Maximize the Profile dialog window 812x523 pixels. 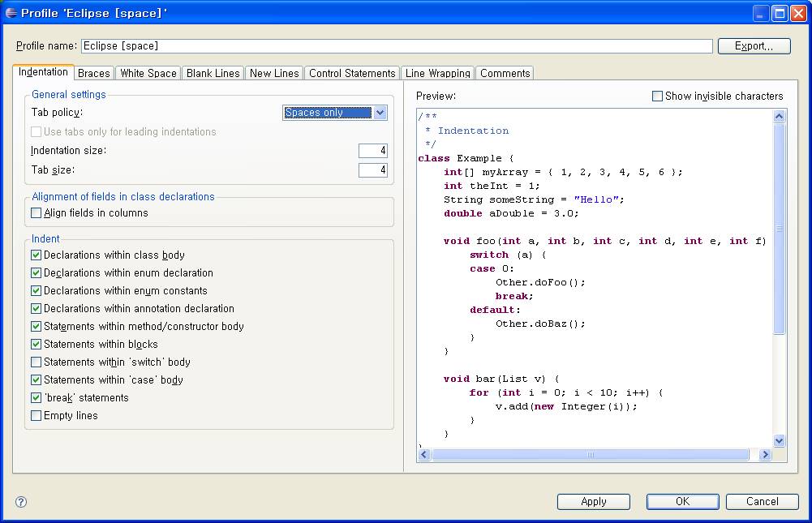pos(780,13)
